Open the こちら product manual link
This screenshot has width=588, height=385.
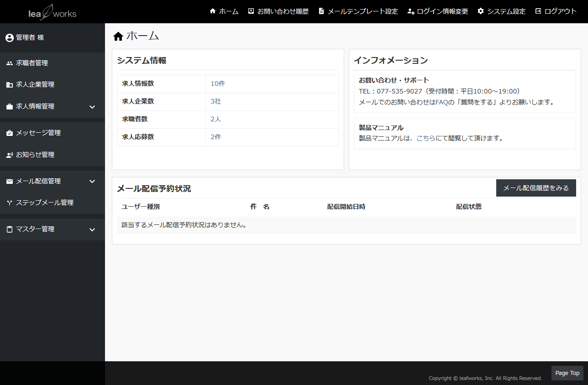[426, 138]
